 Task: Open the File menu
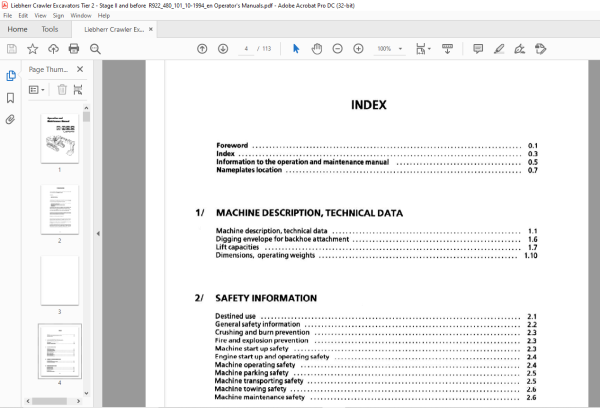coord(8,16)
